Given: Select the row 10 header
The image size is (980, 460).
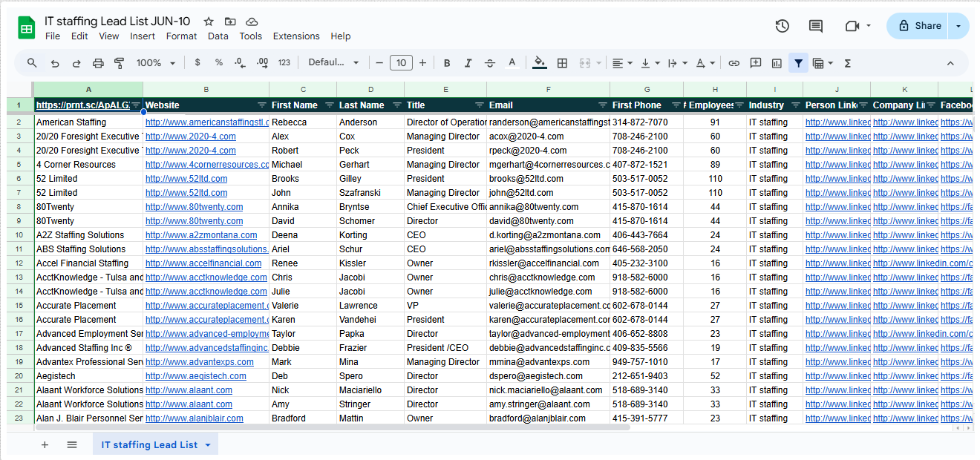Looking at the screenshot, I should pos(19,235).
